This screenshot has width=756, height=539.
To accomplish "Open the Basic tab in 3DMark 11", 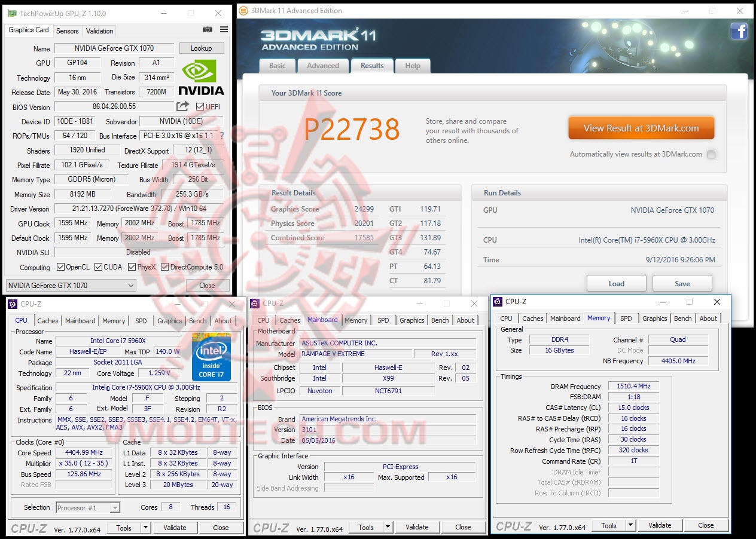I will point(278,66).
